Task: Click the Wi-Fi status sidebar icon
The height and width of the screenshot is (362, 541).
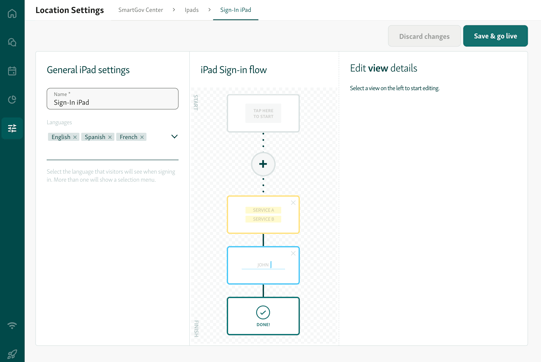Action: [x=12, y=325]
